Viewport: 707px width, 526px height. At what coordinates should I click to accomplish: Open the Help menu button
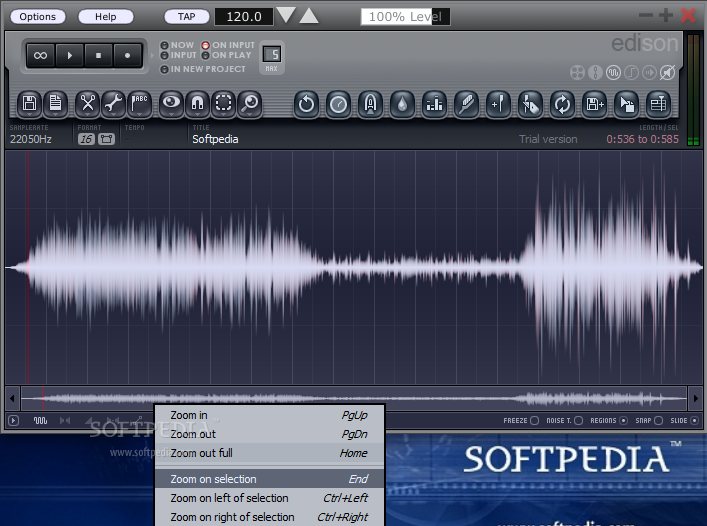[x=106, y=17]
